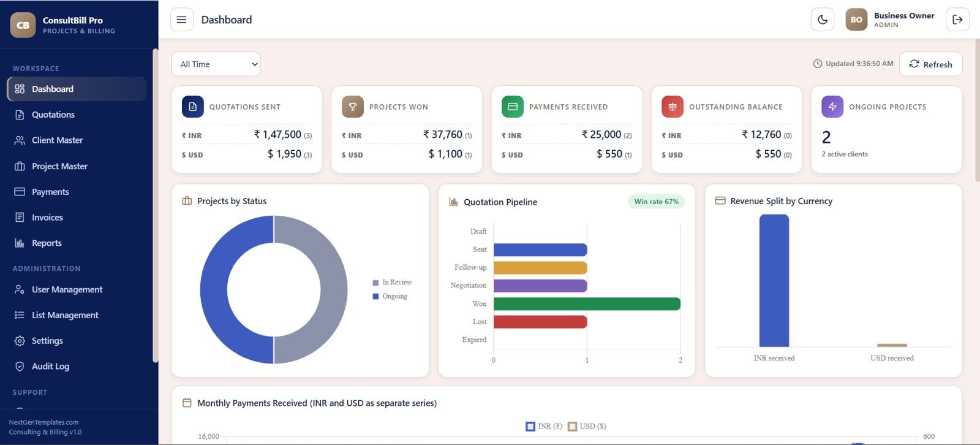Click the red Lost bar in pipeline
The height and width of the screenshot is (445, 980).
pyautogui.click(x=540, y=322)
